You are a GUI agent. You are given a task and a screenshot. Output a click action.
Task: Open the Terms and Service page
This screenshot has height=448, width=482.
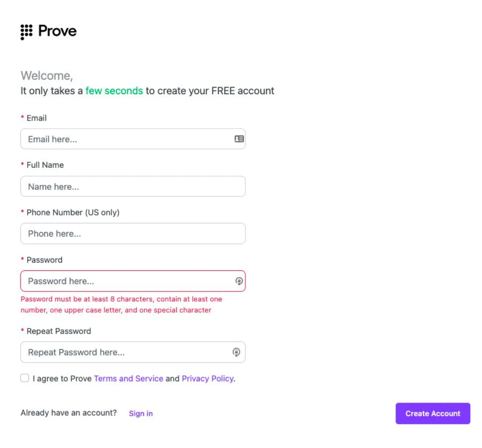[x=128, y=378]
